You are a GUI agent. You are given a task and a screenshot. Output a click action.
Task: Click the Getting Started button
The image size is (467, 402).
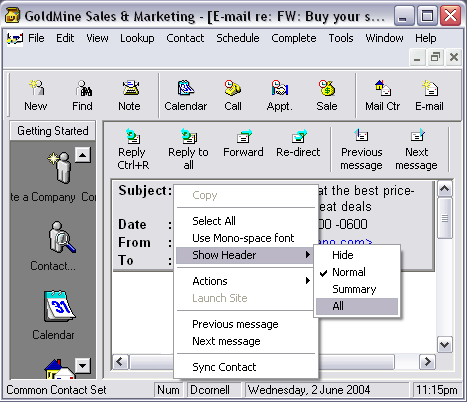[x=53, y=131]
